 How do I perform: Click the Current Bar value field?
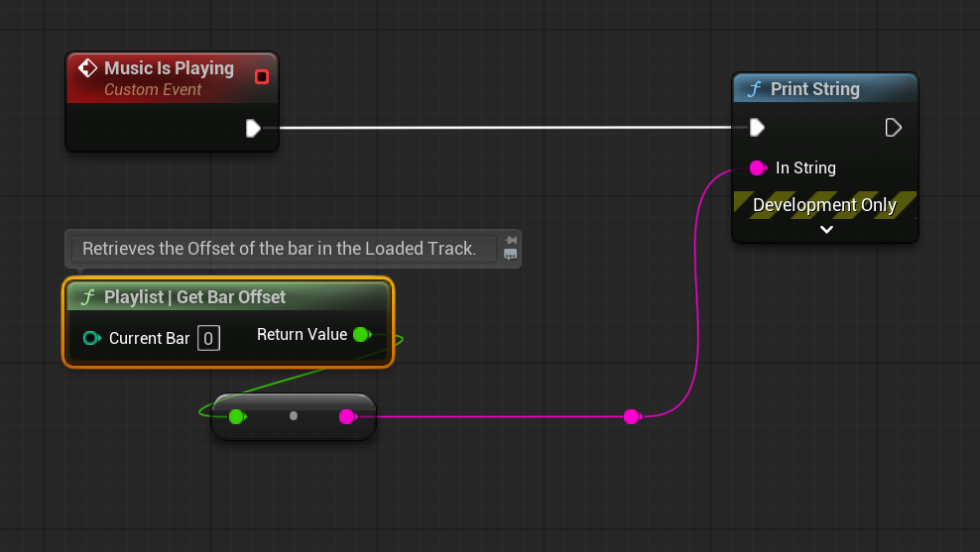pyautogui.click(x=208, y=339)
